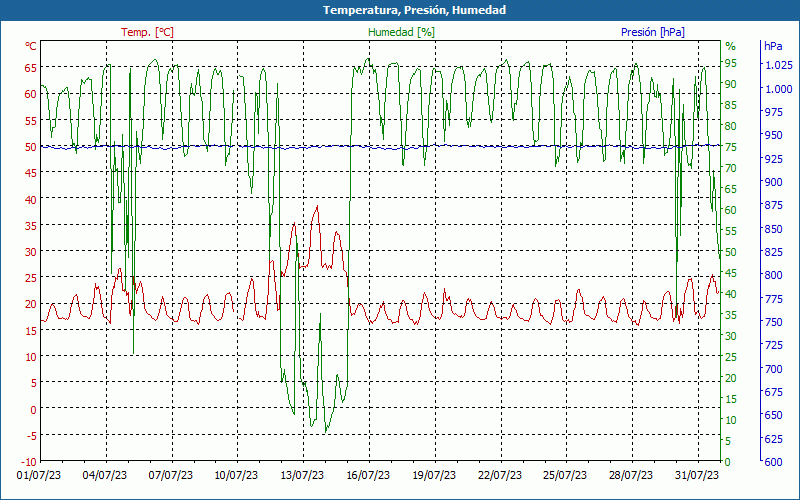Viewport: 800px width, 500px height.
Task: Click the chart title 'Temperatura, Presión, Humedad'
Action: [414, 10]
